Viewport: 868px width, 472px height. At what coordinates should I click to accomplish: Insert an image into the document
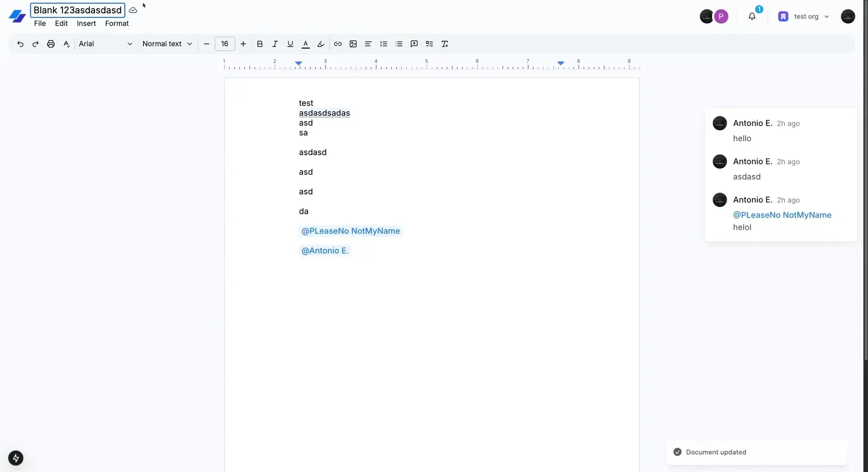(x=353, y=44)
